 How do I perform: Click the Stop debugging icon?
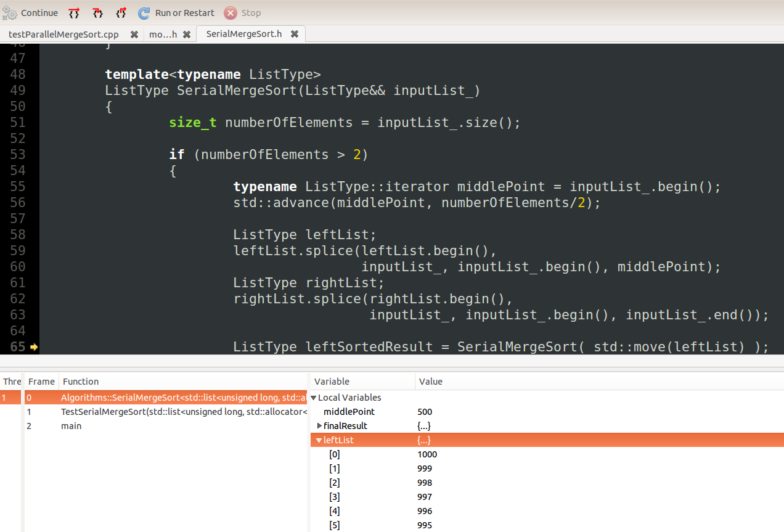click(x=231, y=12)
